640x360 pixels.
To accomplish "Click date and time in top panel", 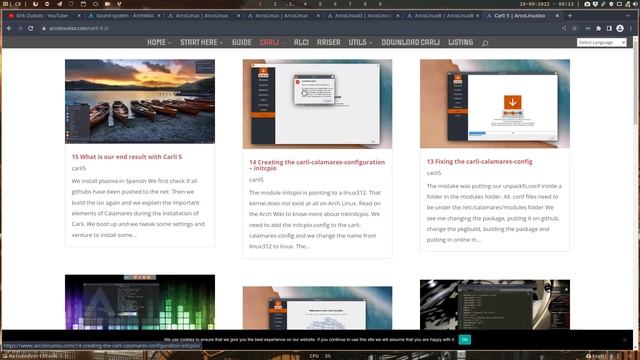I will click(547, 4).
